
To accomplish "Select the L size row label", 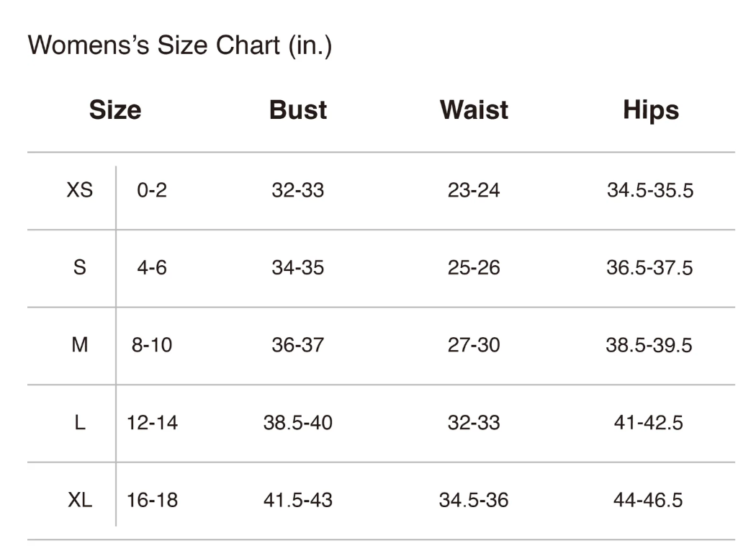I will [80, 422].
